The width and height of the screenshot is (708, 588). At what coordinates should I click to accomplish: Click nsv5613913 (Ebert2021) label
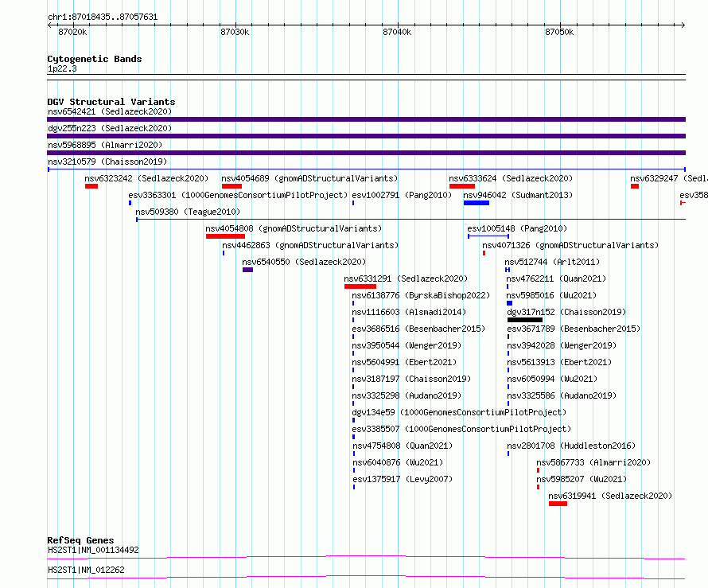click(559, 362)
